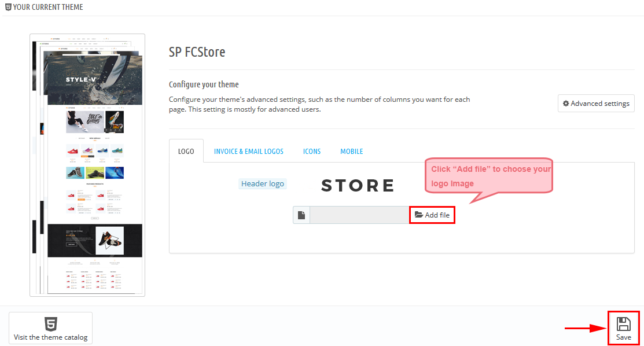
Task: Click the SP FCStore theme title
Action: pos(197,52)
